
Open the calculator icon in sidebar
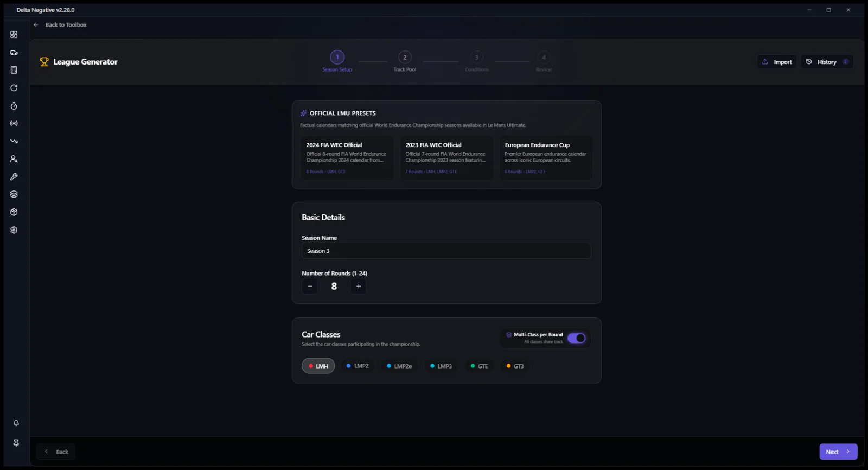click(14, 70)
